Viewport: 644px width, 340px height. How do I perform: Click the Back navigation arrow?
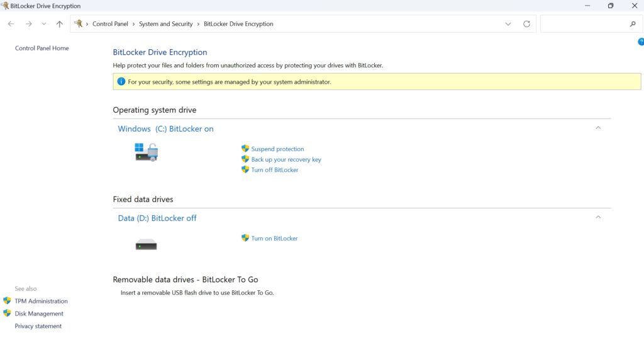pos(11,24)
